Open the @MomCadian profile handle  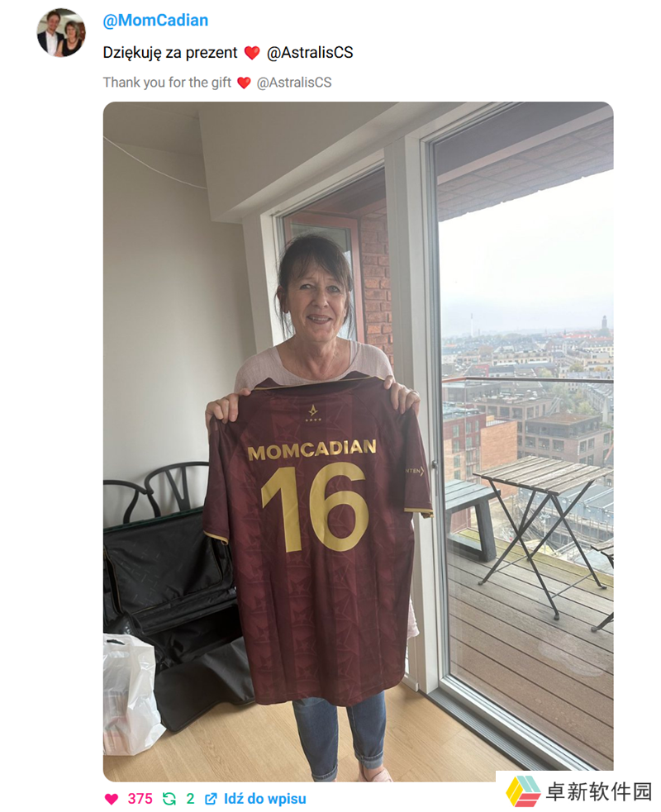tap(155, 20)
